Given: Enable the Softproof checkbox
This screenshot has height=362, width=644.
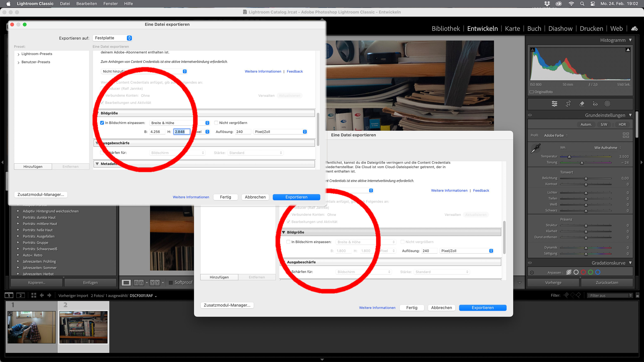Looking at the screenshot, I should [171, 283].
